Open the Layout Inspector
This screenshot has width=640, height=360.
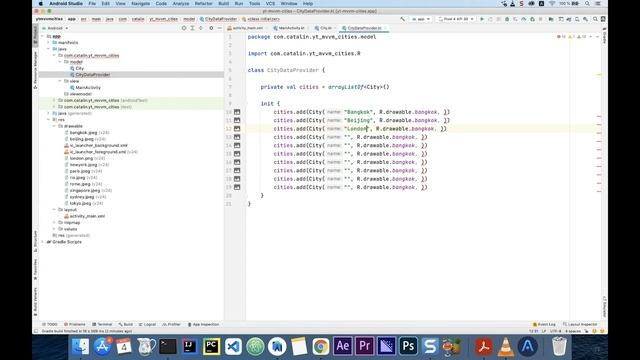(x=580, y=324)
